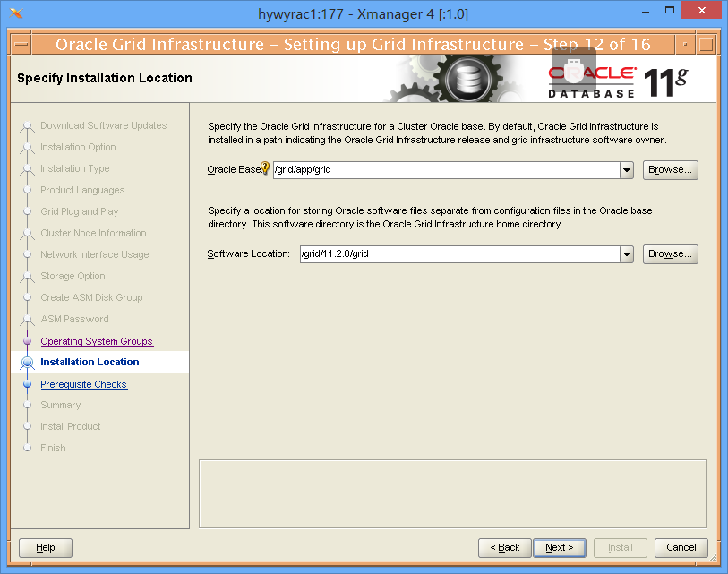The height and width of the screenshot is (574, 728).
Task: Expand the Oracle Base dropdown arrow
Action: (x=627, y=170)
